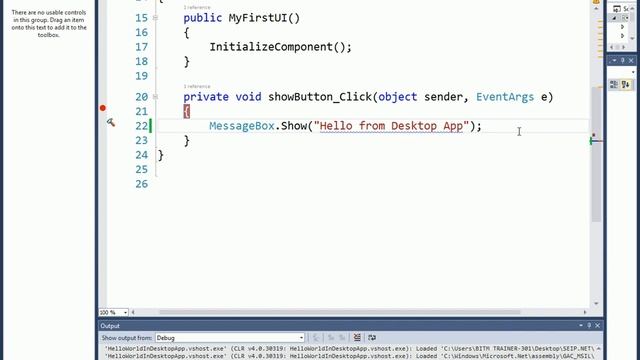The height and width of the screenshot is (360, 640).
Task: Click the find message in code icon in Output toolbar
Action: point(316,338)
